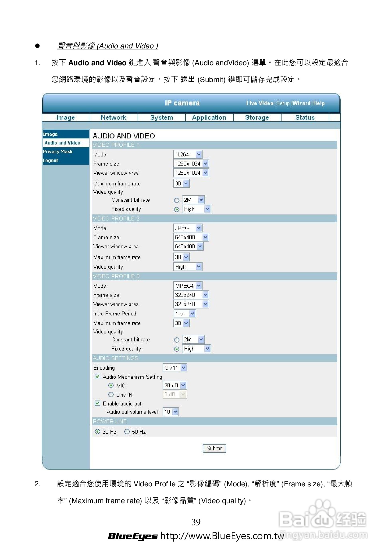
Task: Select 50 Hz power line option
Action: [127, 432]
